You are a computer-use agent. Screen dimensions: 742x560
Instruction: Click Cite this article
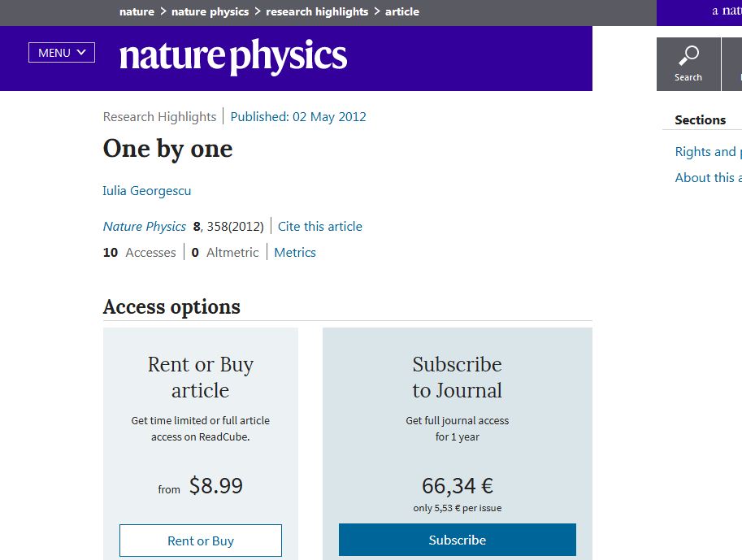coord(320,227)
